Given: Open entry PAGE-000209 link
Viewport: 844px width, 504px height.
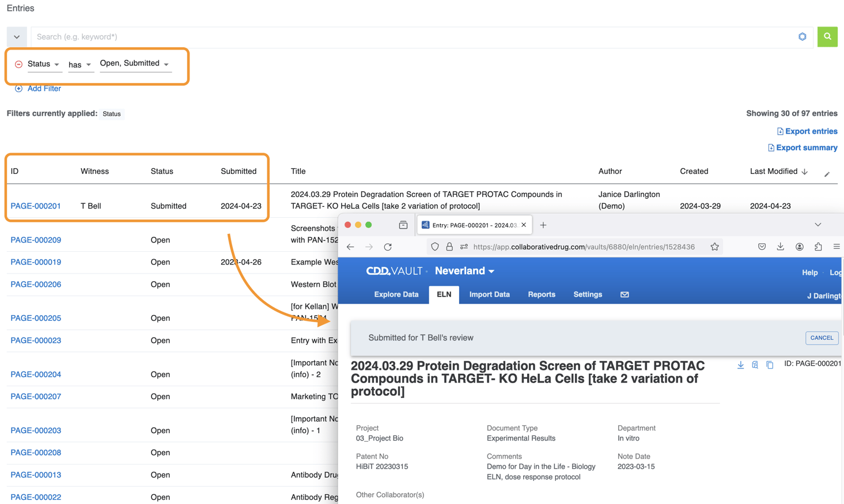Looking at the screenshot, I should point(36,240).
